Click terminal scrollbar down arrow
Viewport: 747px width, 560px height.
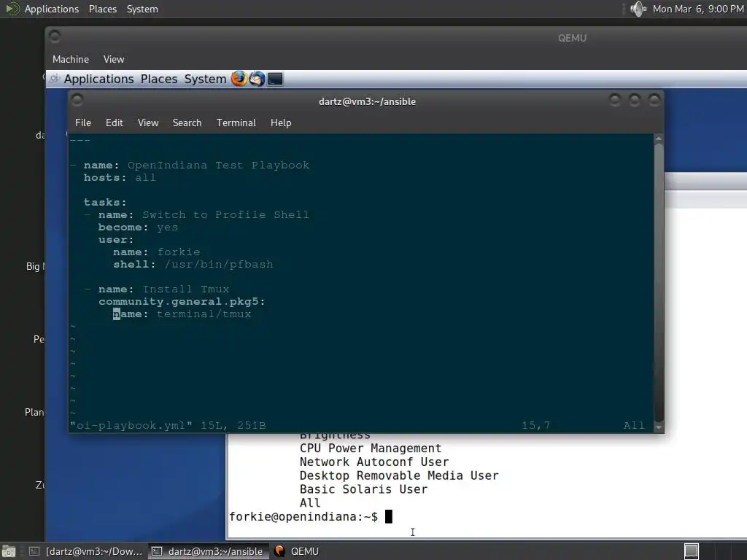(x=659, y=427)
